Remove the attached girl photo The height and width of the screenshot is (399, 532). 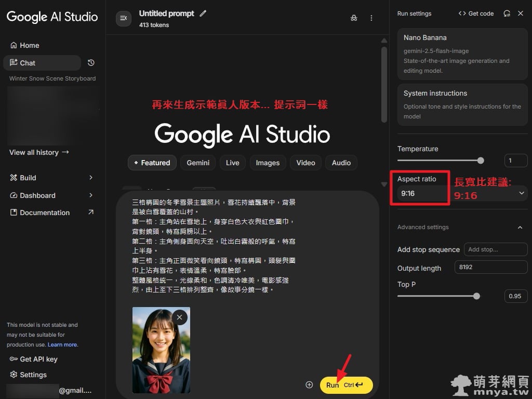(x=179, y=317)
